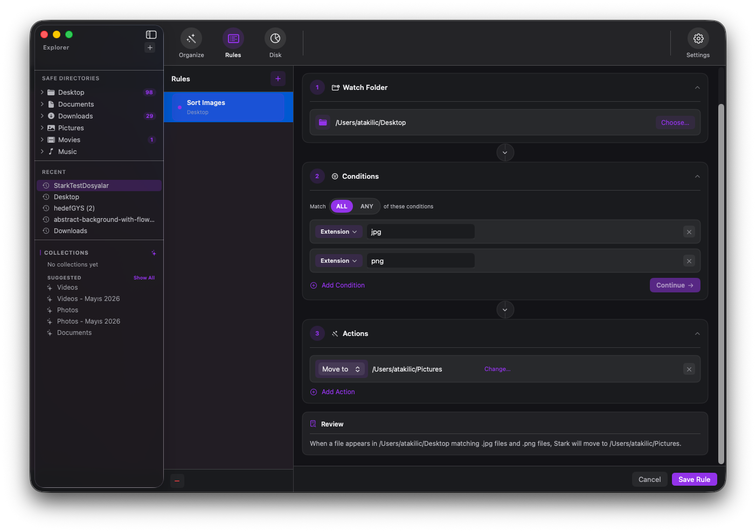Expand the Music directory
The width and height of the screenshot is (756, 532).
point(42,152)
